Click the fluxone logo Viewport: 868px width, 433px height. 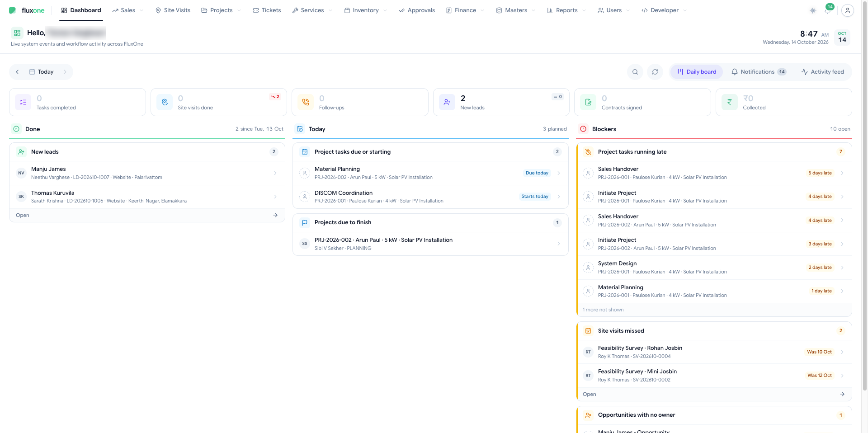pos(27,10)
